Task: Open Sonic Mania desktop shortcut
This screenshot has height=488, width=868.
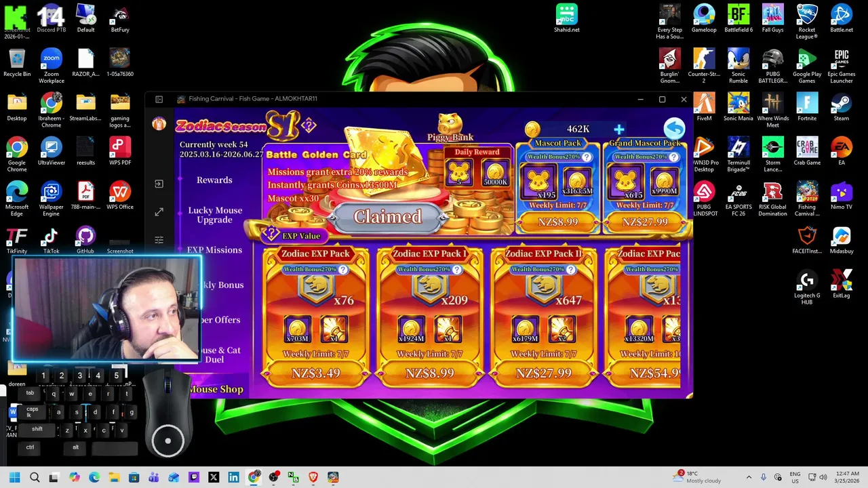Action: (738, 107)
